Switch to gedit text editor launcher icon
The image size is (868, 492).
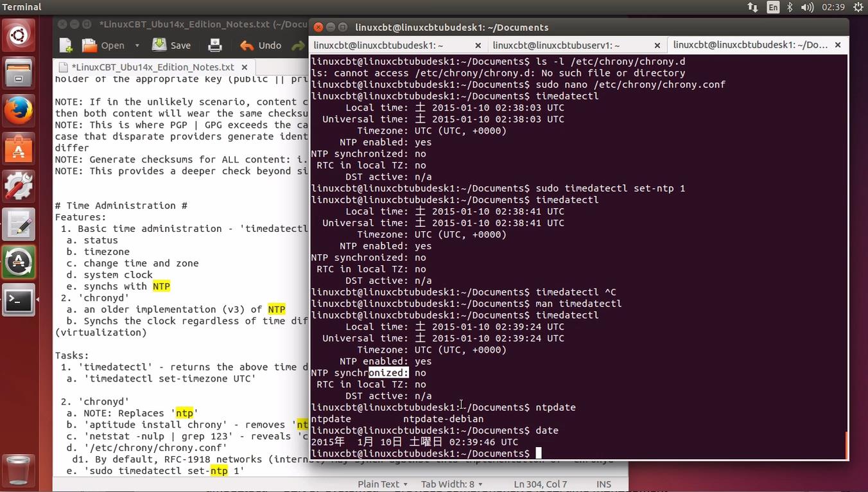pyautogui.click(x=19, y=225)
